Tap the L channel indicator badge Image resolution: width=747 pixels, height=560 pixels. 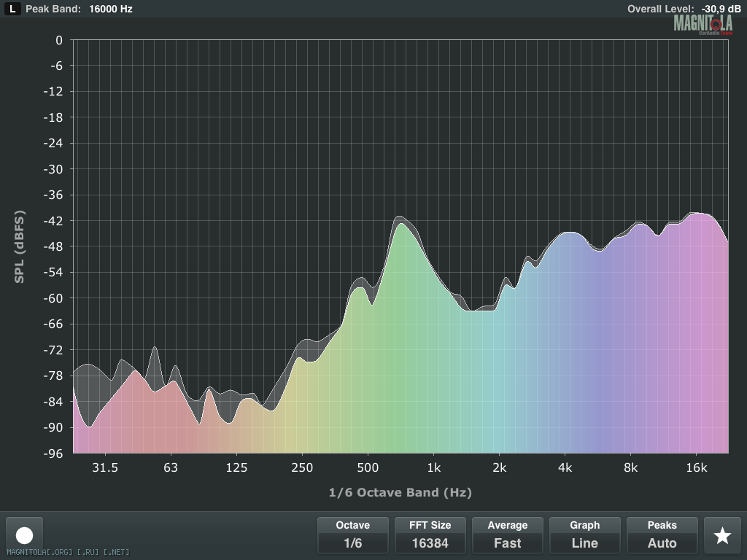pyautogui.click(x=13, y=9)
